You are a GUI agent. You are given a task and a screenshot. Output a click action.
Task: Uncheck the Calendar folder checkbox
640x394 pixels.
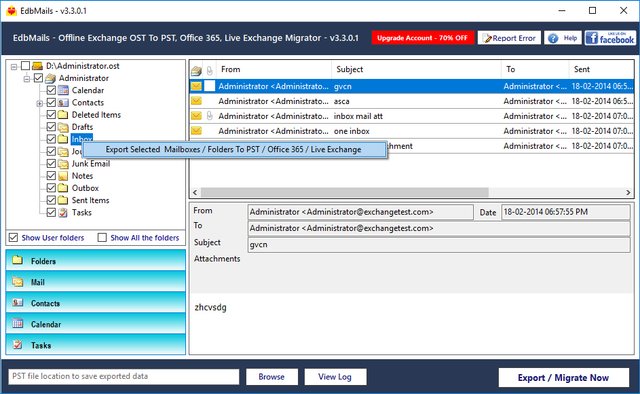point(51,90)
